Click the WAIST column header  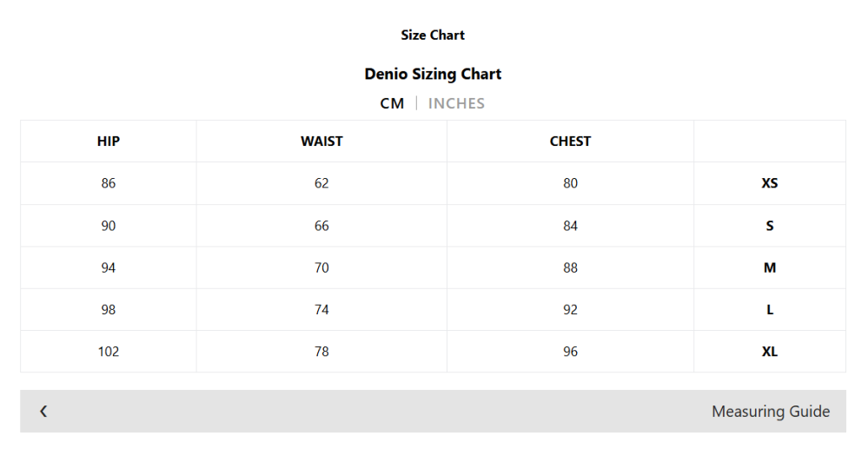(x=321, y=142)
